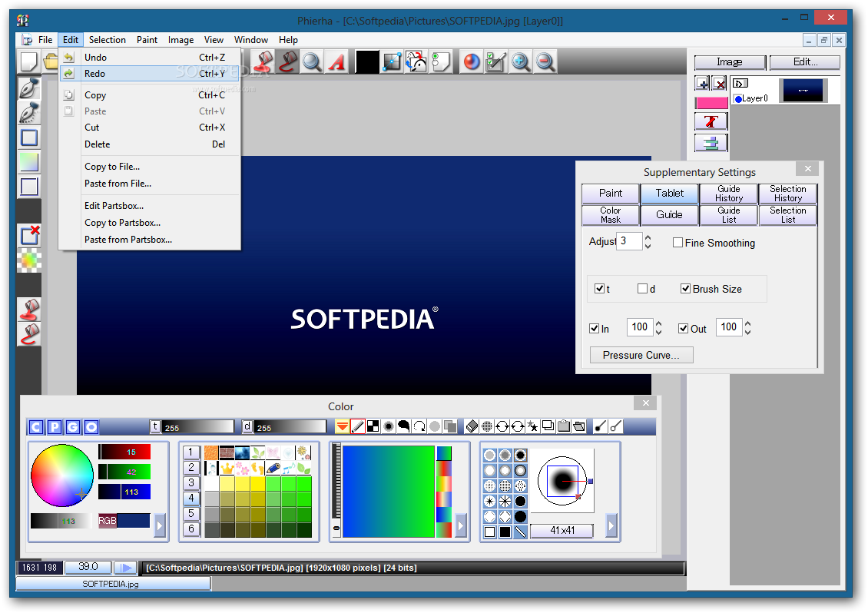
Task: Switch to the Color Mask tab
Action: [611, 215]
